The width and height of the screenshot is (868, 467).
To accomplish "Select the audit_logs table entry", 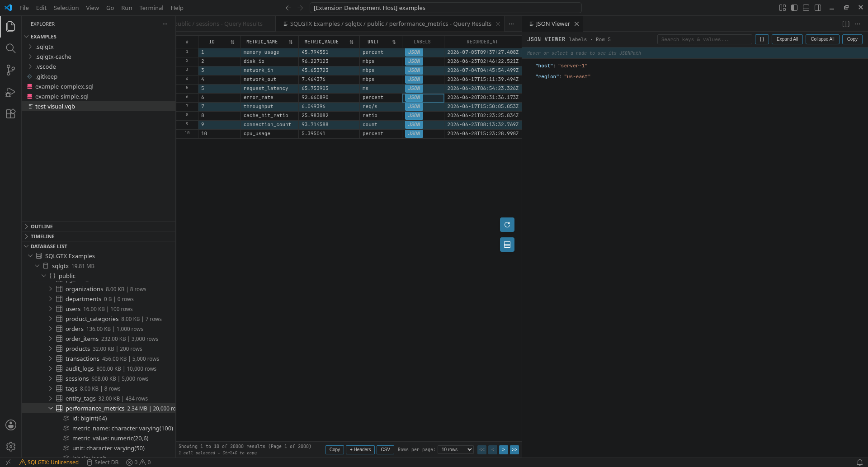I will click(x=99, y=369).
